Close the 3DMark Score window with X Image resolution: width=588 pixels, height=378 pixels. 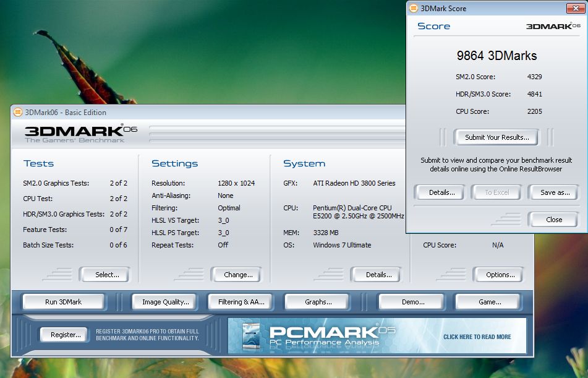(575, 8)
